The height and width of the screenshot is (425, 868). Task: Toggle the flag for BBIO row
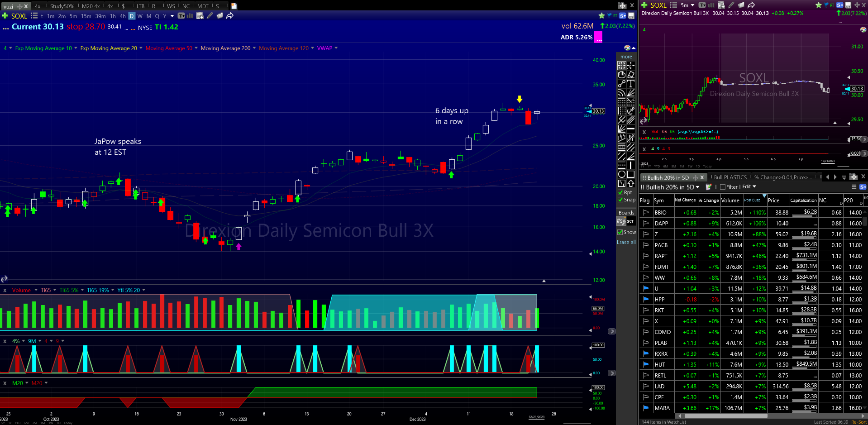click(x=646, y=212)
